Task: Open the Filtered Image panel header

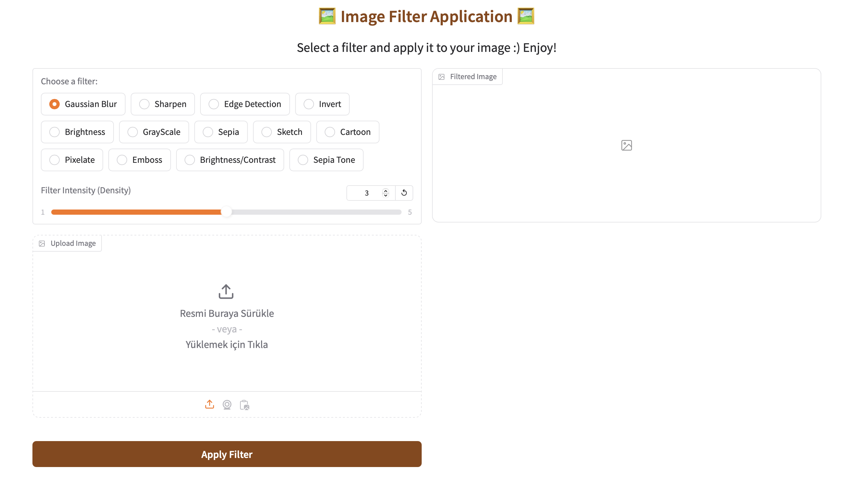Action: [467, 77]
